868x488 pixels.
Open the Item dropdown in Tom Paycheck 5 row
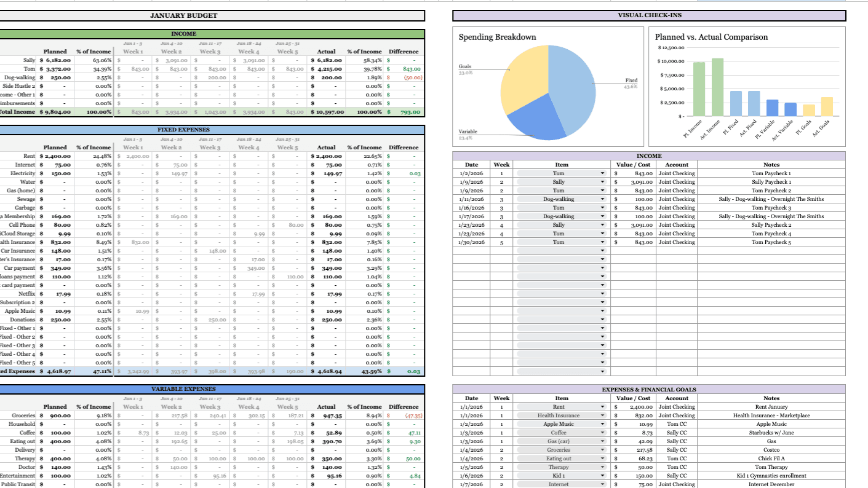click(x=602, y=242)
